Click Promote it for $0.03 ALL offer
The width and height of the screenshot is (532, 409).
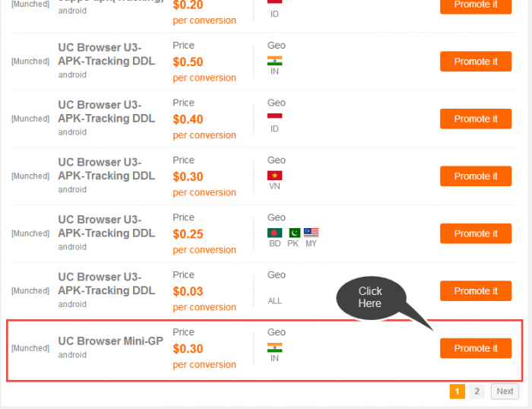pyautogui.click(x=476, y=291)
